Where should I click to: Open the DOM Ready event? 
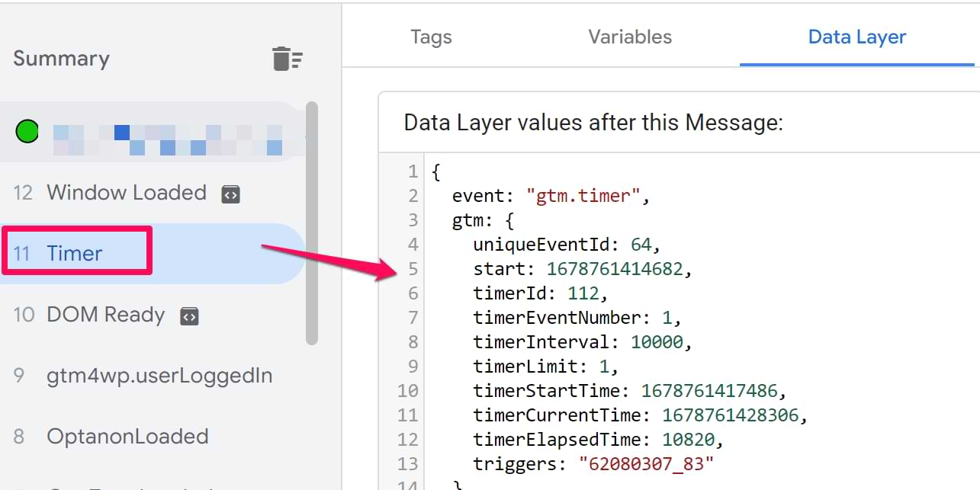105,315
